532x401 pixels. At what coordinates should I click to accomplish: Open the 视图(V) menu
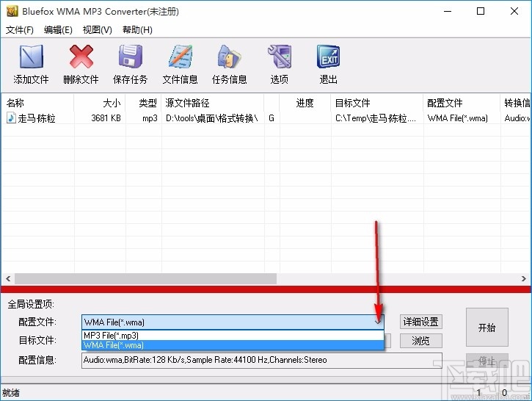point(98,30)
